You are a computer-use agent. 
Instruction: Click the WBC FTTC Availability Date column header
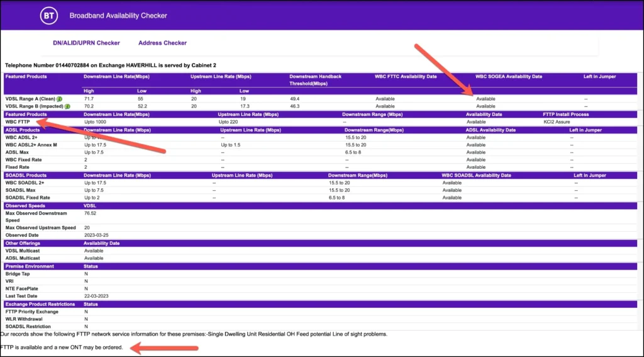(406, 77)
